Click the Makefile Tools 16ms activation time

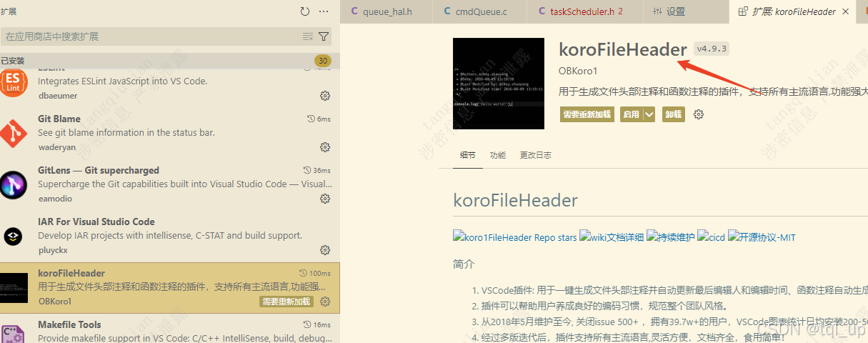point(316,324)
